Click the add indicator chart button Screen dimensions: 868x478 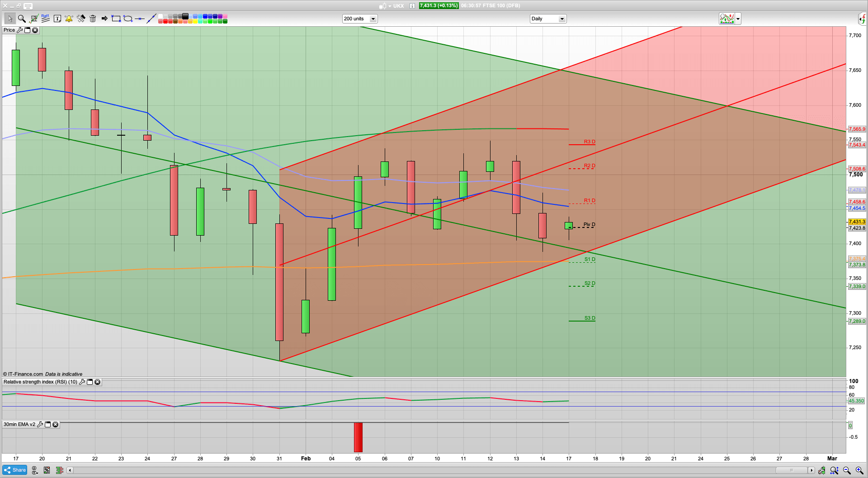pyautogui.click(x=726, y=19)
